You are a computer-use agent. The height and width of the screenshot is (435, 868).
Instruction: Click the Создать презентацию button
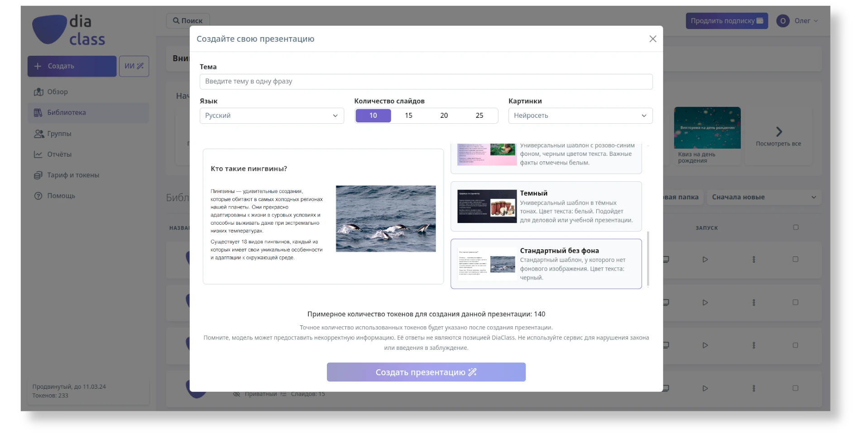[426, 372]
